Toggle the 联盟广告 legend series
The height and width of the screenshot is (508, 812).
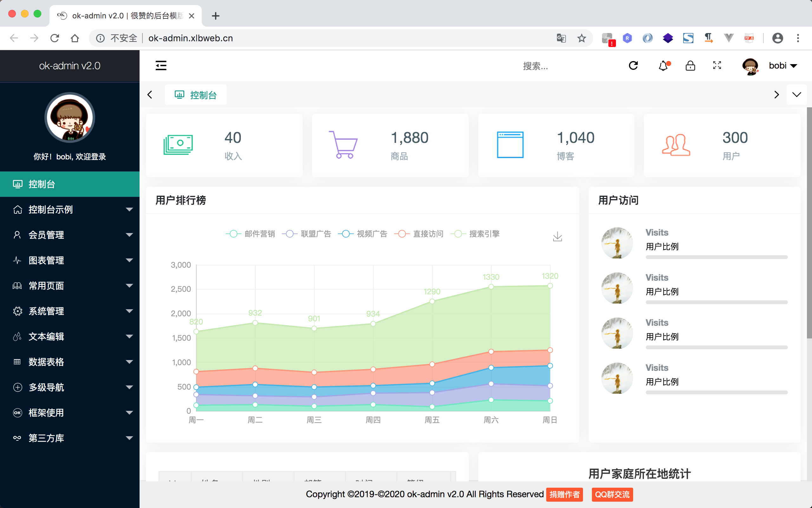tap(306, 234)
